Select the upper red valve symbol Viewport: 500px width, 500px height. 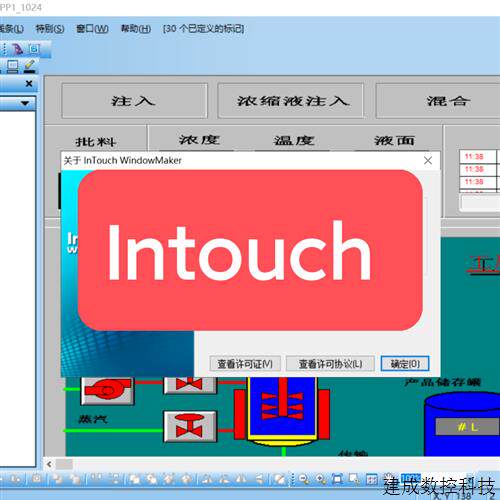pyautogui.click(x=190, y=385)
